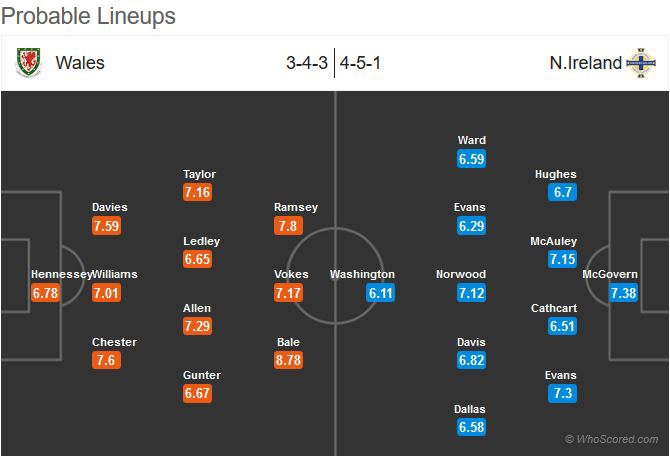The width and height of the screenshot is (670, 456).
Task: Click the Wales 3-4-3 formation text
Action: 307,63
